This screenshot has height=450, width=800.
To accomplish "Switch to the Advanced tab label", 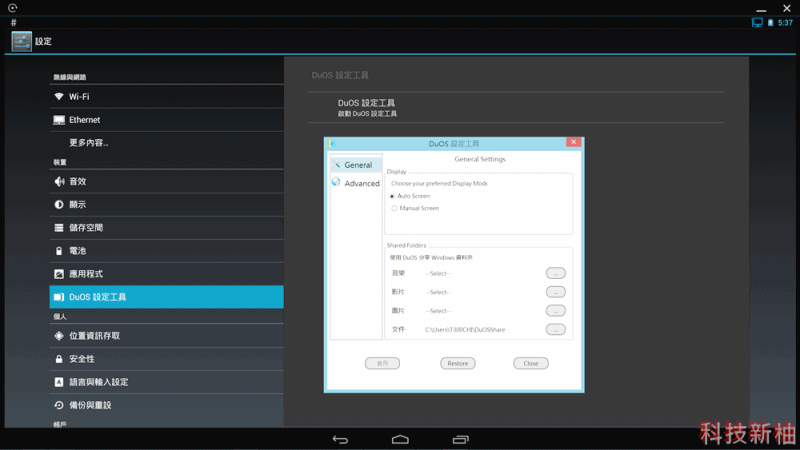I will (x=362, y=183).
